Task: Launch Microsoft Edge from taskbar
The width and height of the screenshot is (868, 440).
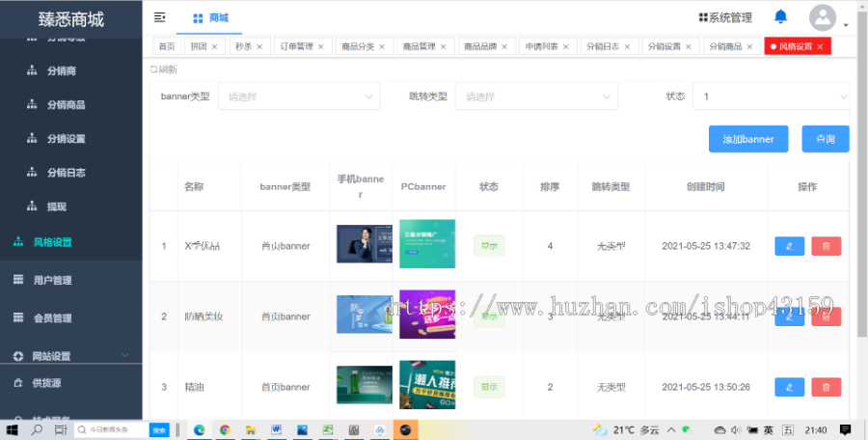Action: [200, 429]
